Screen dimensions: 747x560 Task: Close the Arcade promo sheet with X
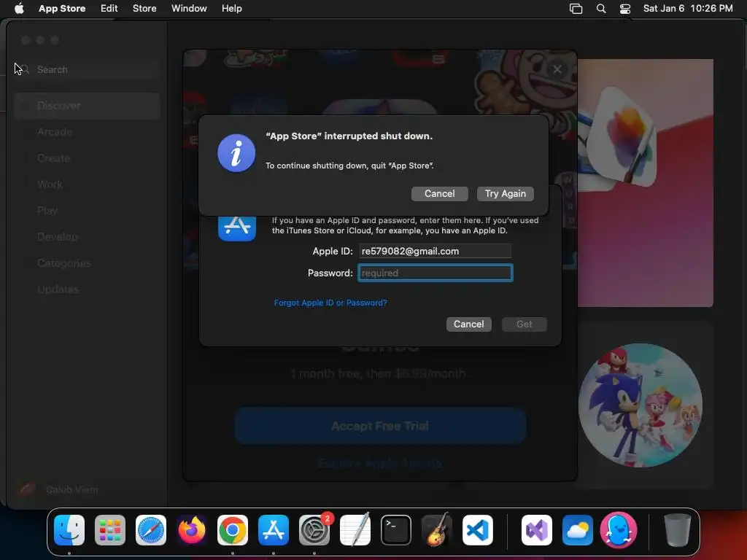(557, 69)
